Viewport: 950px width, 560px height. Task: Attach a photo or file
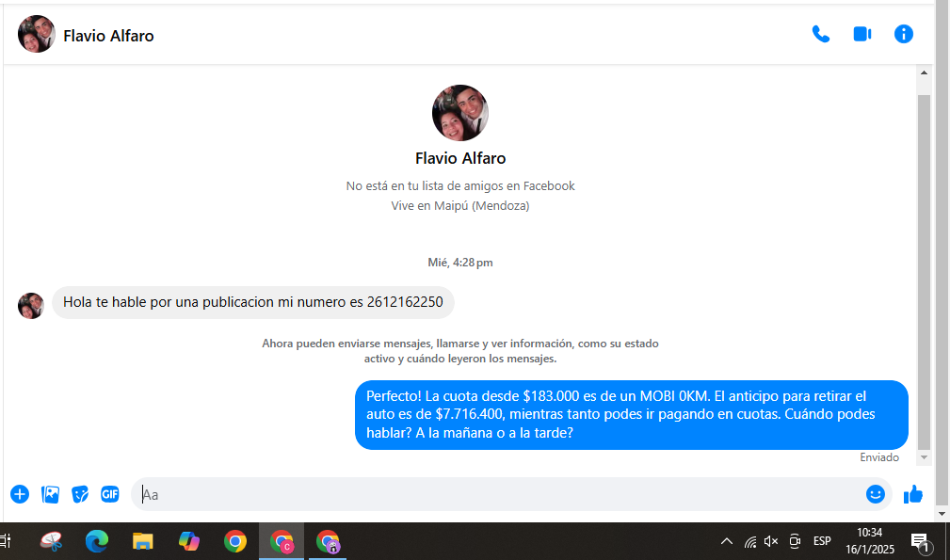(50, 495)
